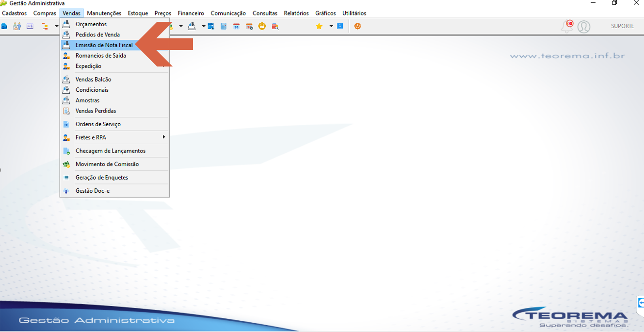Click the calendar 30 toolbar icon
Viewport: 644px width, 332px height.
coord(236,26)
